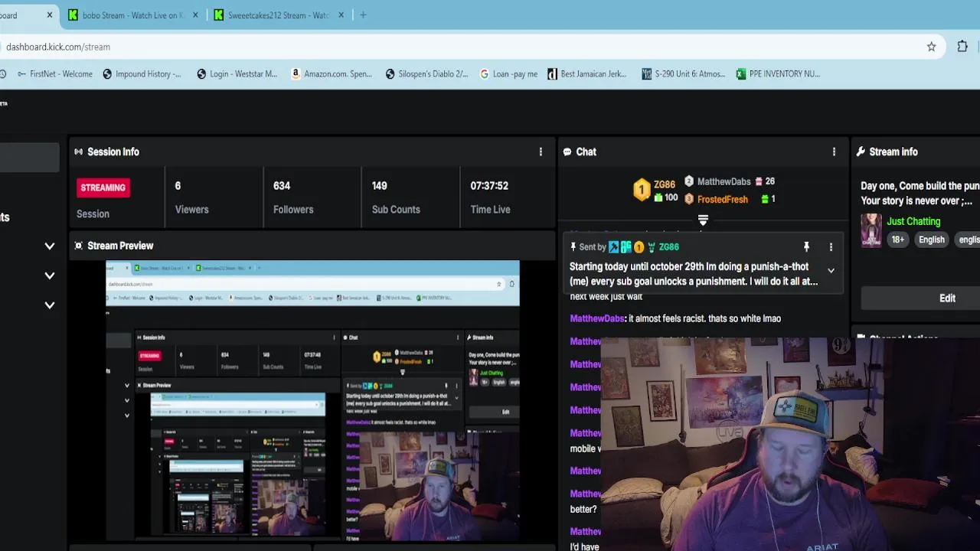The width and height of the screenshot is (980, 551).
Task: Expand the pinned punish-a-thot message
Action: point(831,270)
